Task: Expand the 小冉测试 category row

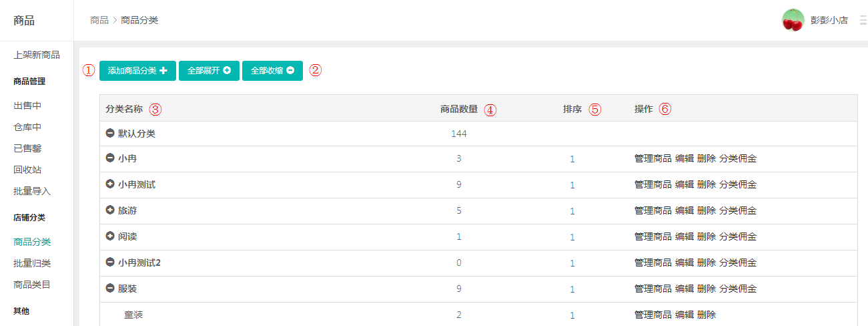Action: [110, 184]
